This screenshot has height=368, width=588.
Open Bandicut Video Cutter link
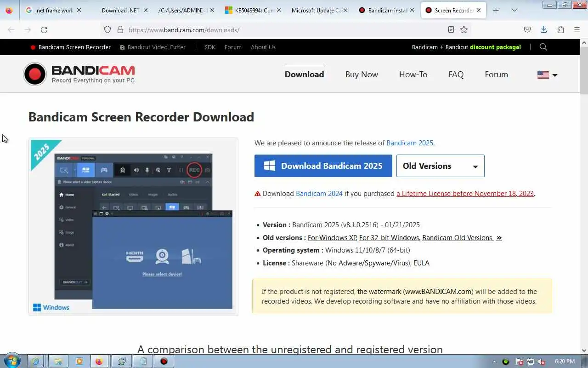coord(153,47)
